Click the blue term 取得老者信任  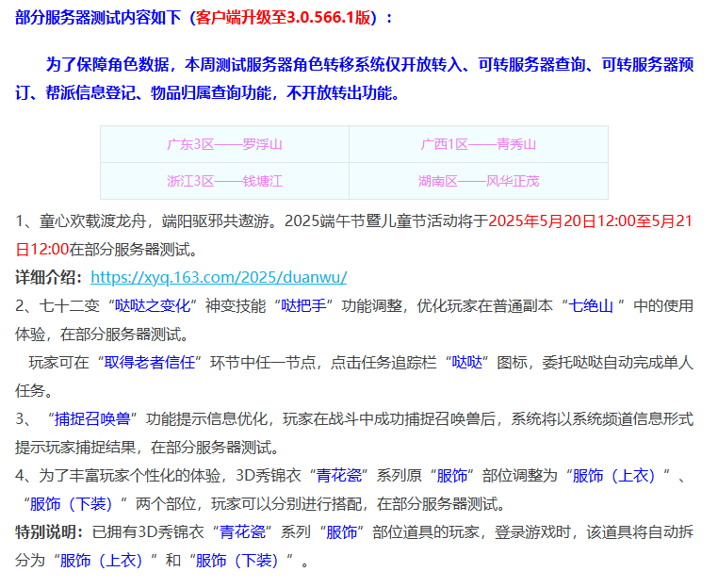point(149,363)
